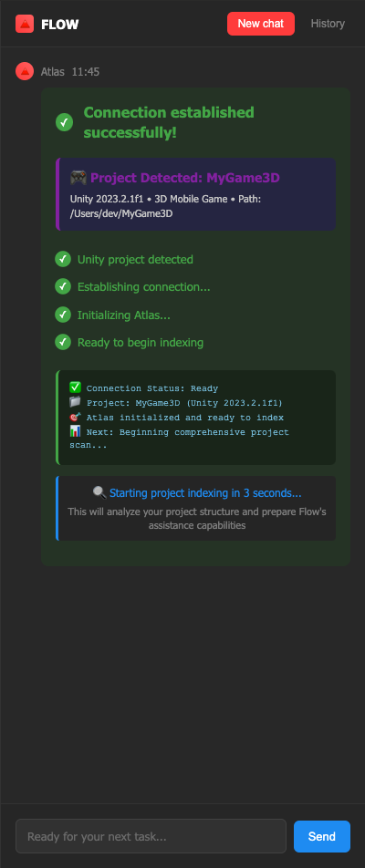The width and height of the screenshot is (365, 868).
Task: Click Starting project indexing link text
Action: click(205, 492)
